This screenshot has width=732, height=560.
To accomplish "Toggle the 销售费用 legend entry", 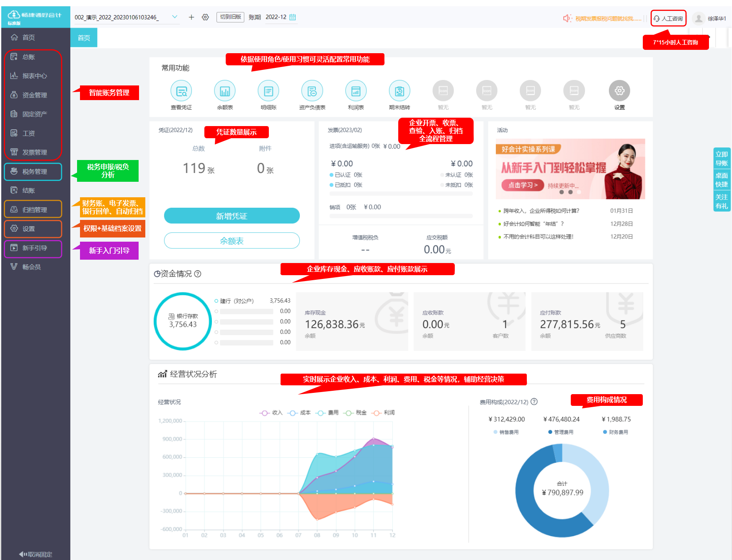I will click(506, 432).
